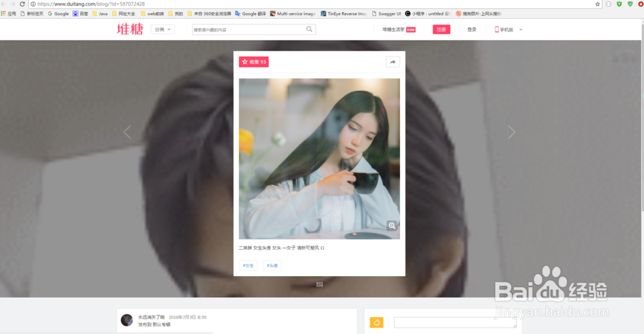
Task: Open the Java bookmarks folder
Action: [x=100, y=14]
